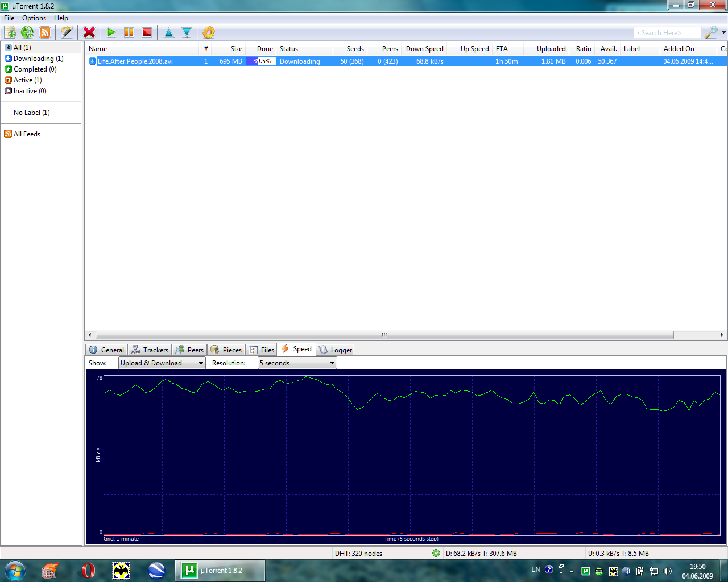Switch to the Logger tab
The height and width of the screenshot is (582, 728).
click(x=336, y=350)
